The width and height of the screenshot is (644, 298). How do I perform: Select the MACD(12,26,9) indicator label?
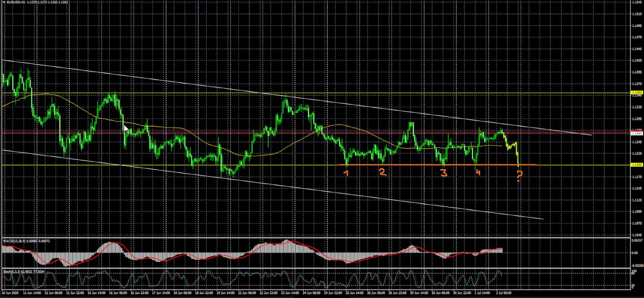pyautogui.click(x=14, y=241)
